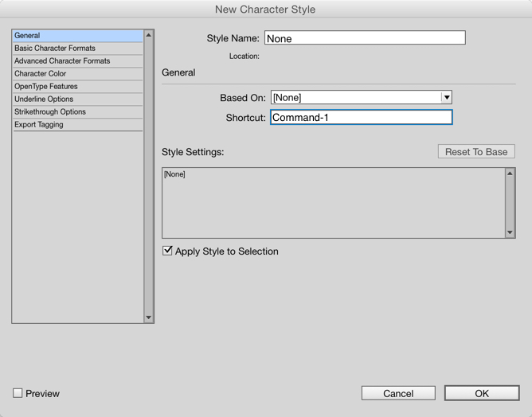Viewport: 532px width, 417px height.
Task: Open Underline Options category
Action: (78, 99)
